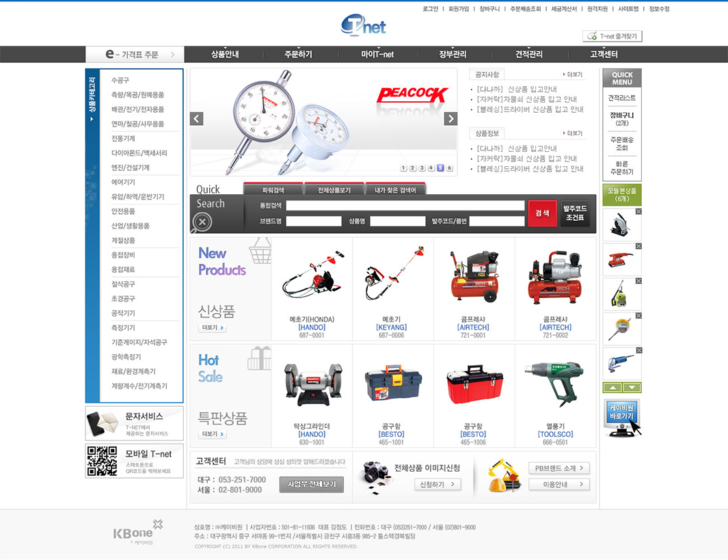Close Quick Search with the round X icon
The height and width of the screenshot is (560, 728).
click(x=202, y=222)
